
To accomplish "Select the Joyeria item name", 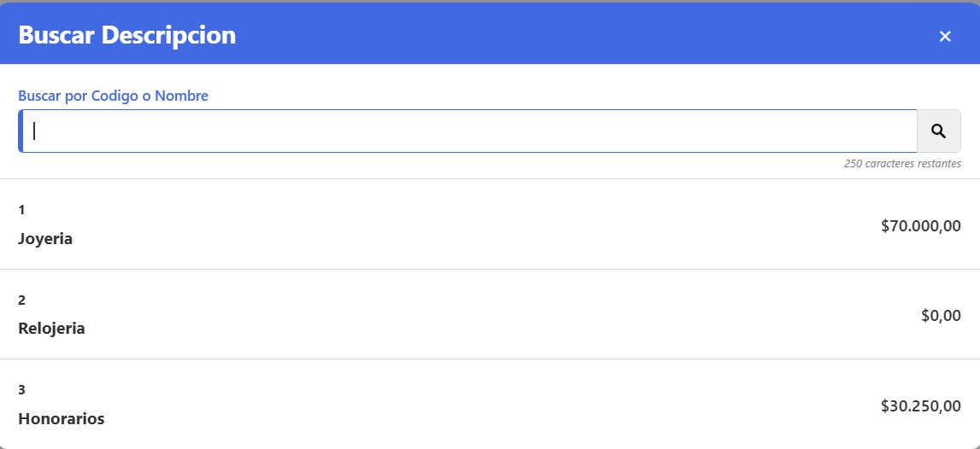I will [45, 239].
